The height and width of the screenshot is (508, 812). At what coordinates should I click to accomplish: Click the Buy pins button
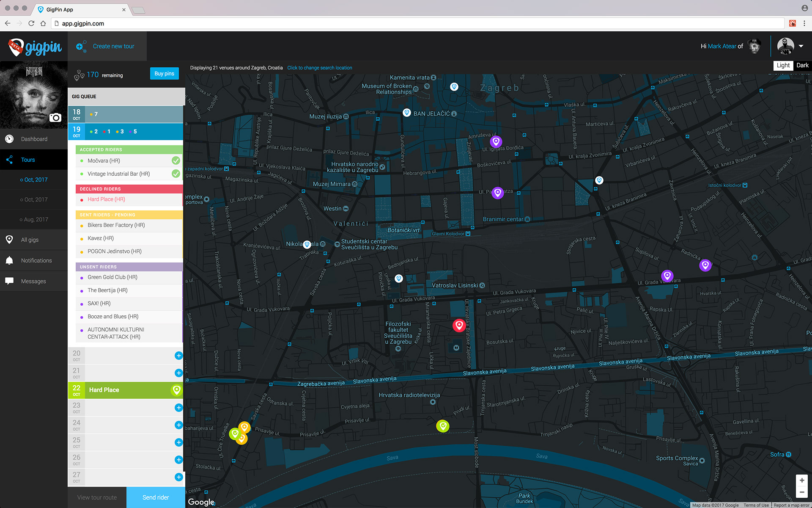164,74
